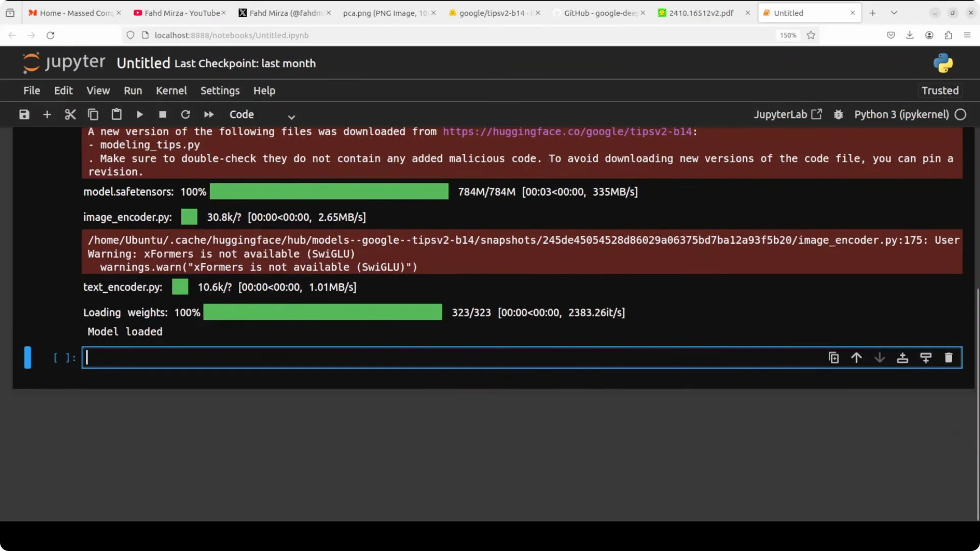The height and width of the screenshot is (551, 980).
Task: Switch to the Fahd Mirza - YouTube tab
Action: click(179, 13)
